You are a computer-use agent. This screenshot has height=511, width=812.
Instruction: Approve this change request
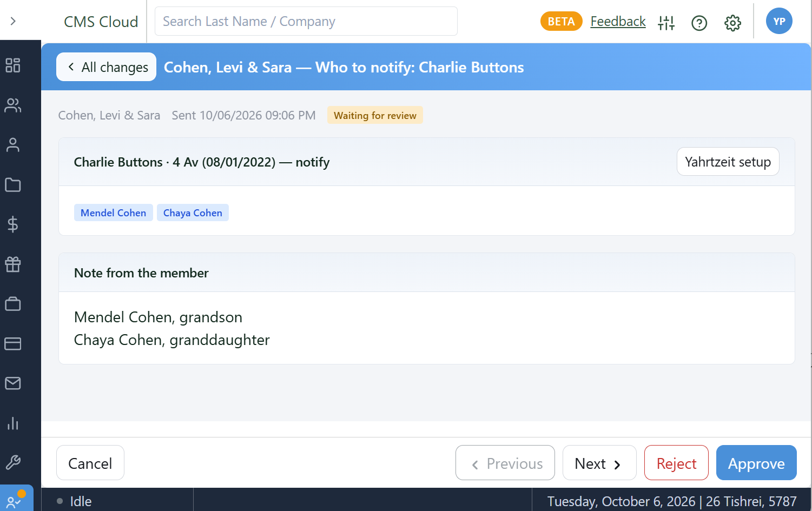756,463
